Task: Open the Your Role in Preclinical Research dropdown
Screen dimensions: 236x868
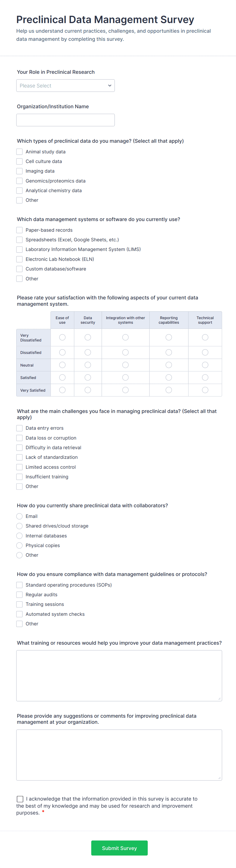Action: pos(65,85)
